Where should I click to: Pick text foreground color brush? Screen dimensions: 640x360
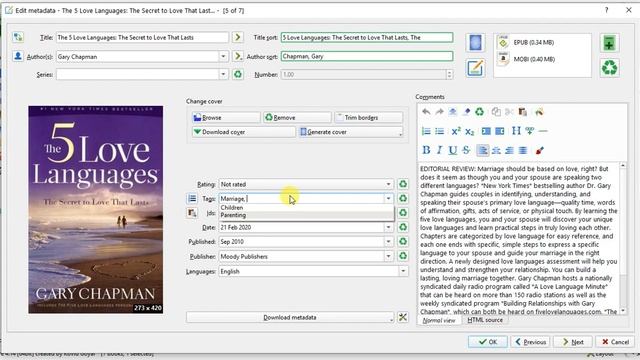540,150
